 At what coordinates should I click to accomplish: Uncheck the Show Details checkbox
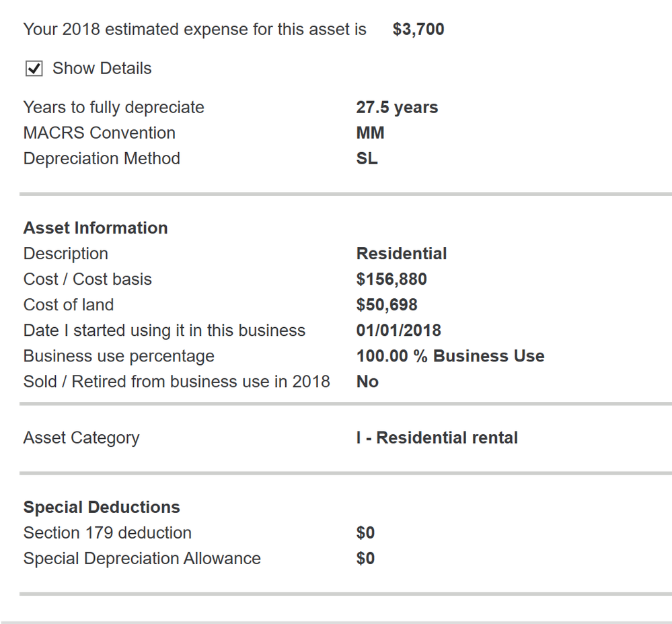point(34,69)
